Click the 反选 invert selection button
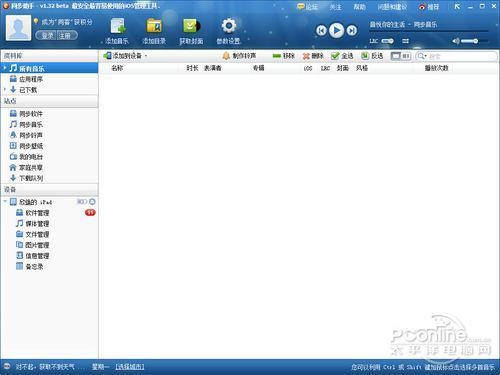Viewport: 500px width, 375px height. pos(372,56)
